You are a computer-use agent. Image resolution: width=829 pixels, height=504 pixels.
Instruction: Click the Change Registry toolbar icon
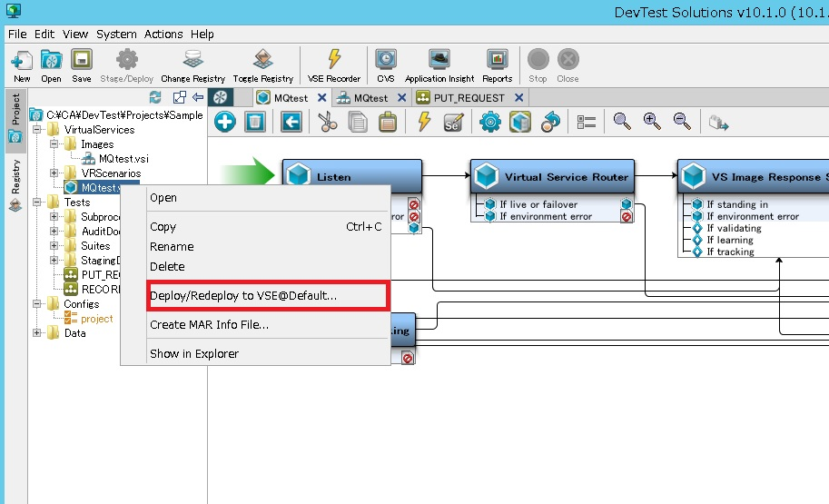[x=192, y=65]
